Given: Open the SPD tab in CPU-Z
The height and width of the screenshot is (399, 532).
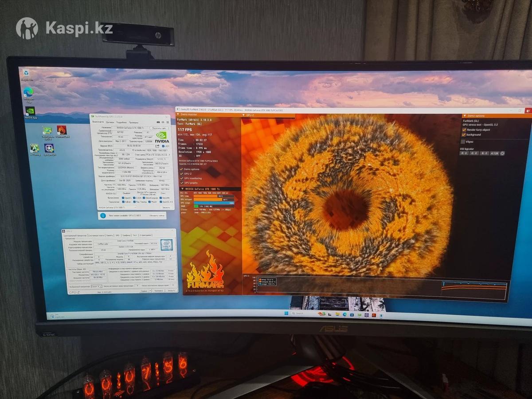Looking at the screenshot, I should coord(117,235).
